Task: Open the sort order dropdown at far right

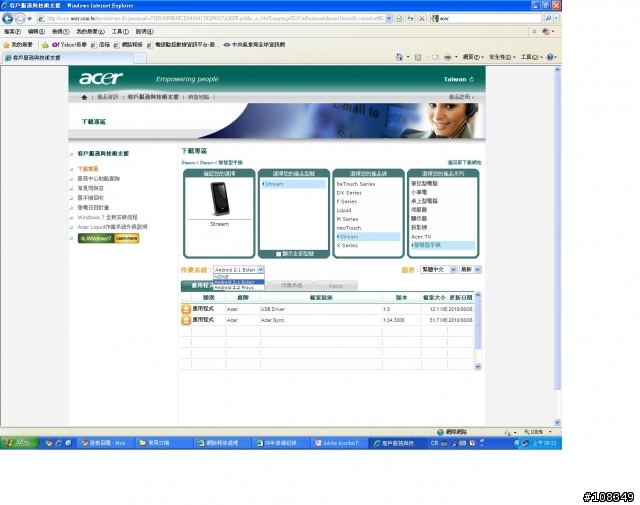Action: click(x=470, y=270)
